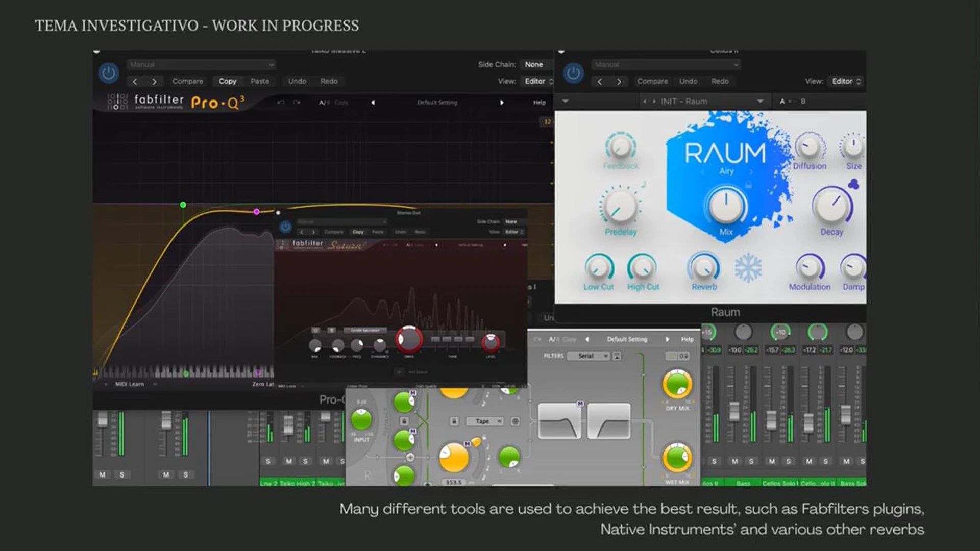Adjust the large red Drive knob in Saturn

[409, 339]
